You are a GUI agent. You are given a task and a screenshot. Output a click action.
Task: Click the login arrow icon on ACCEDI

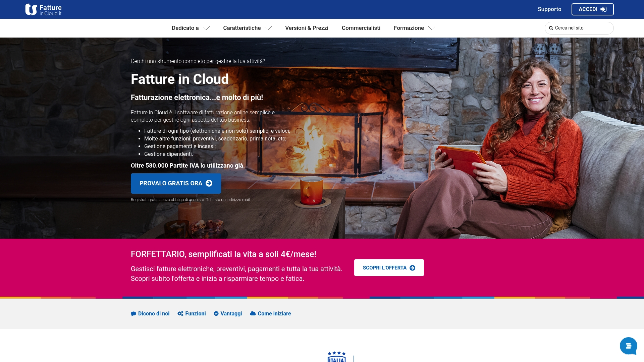[x=603, y=9]
